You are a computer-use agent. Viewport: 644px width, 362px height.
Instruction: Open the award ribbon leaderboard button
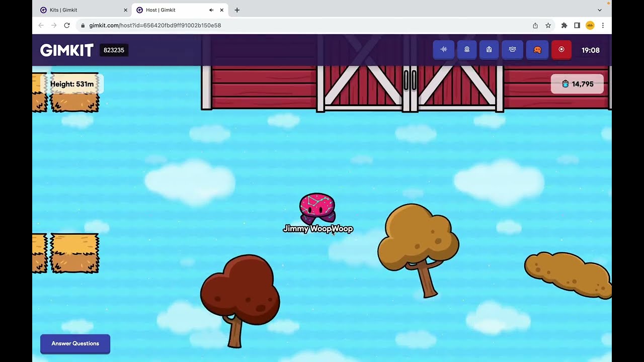coord(467,50)
